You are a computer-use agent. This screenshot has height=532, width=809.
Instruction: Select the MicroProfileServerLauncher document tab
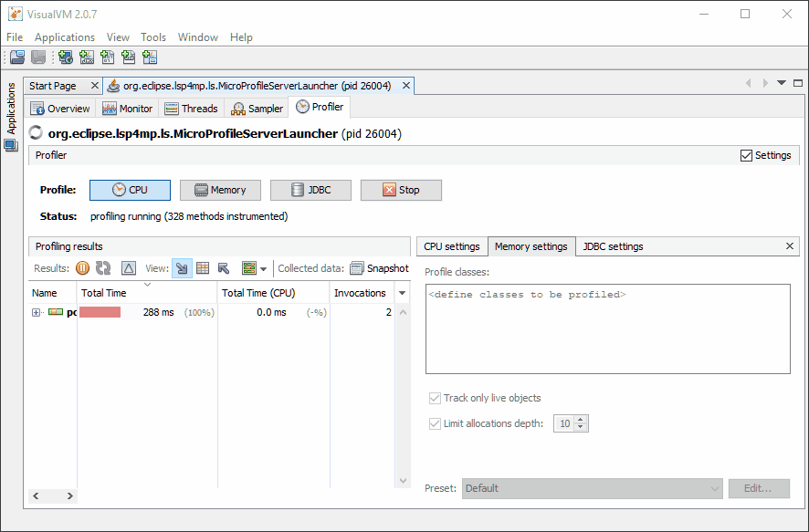257,86
